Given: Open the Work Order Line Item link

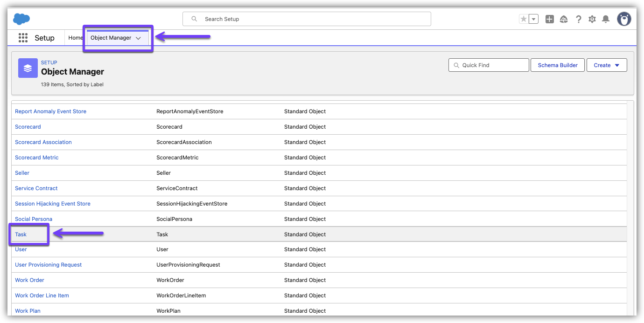Looking at the screenshot, I should tap(42, 296).
